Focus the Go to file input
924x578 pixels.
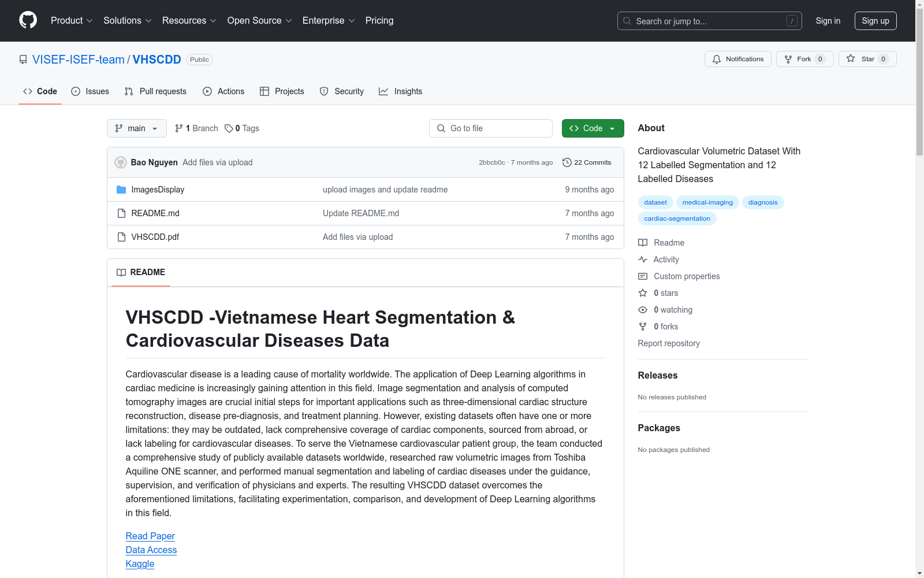pyautogui.click(x=491, y=128)
